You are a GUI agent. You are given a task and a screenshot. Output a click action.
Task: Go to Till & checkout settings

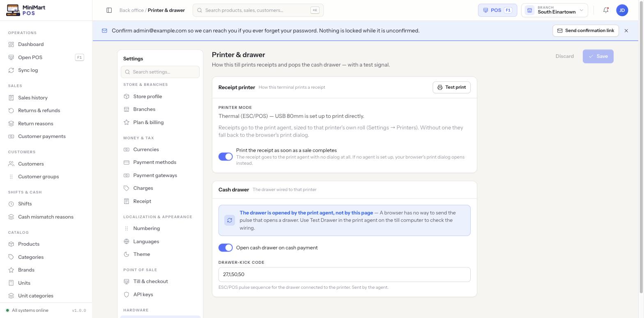160,281
